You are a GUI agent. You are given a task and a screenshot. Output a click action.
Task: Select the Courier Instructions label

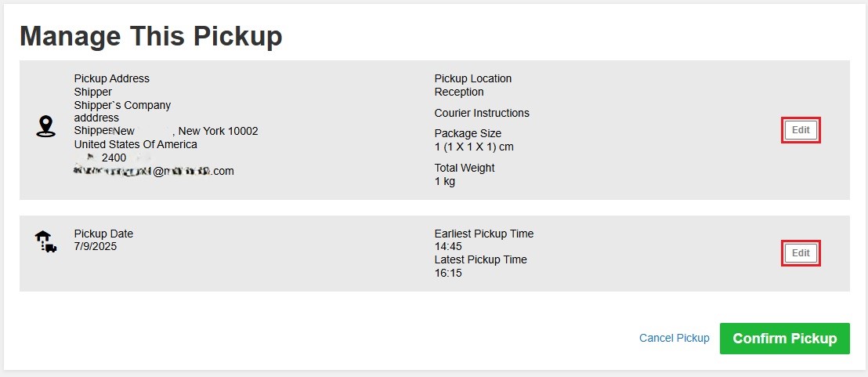point(482,113)
